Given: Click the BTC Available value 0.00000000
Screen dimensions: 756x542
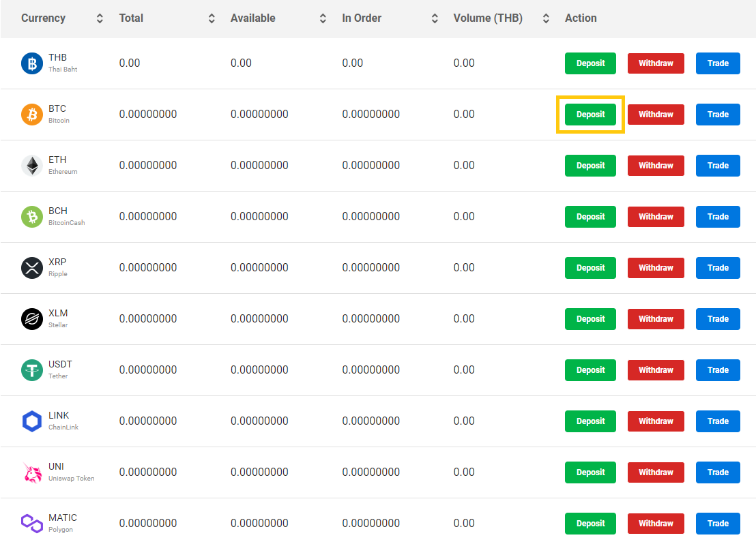Looking at the screenshot, I should 259,114.
